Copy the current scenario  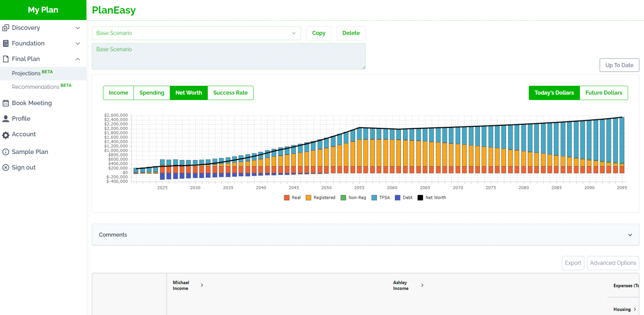click(318, 33)
